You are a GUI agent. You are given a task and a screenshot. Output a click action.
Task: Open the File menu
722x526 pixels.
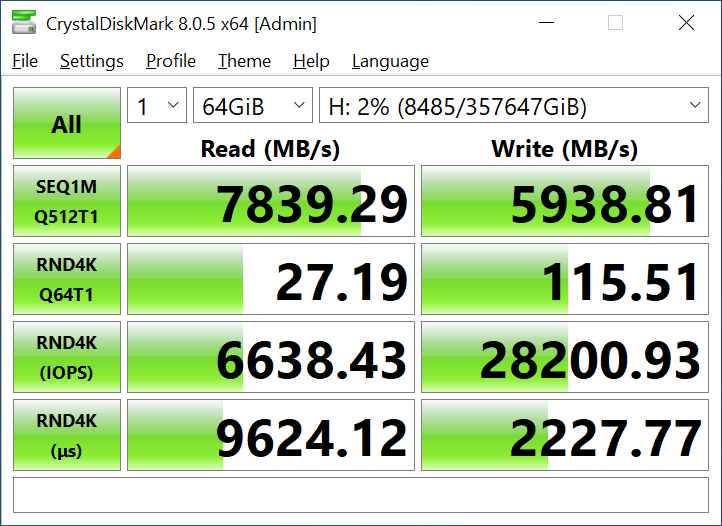(25, 61)
